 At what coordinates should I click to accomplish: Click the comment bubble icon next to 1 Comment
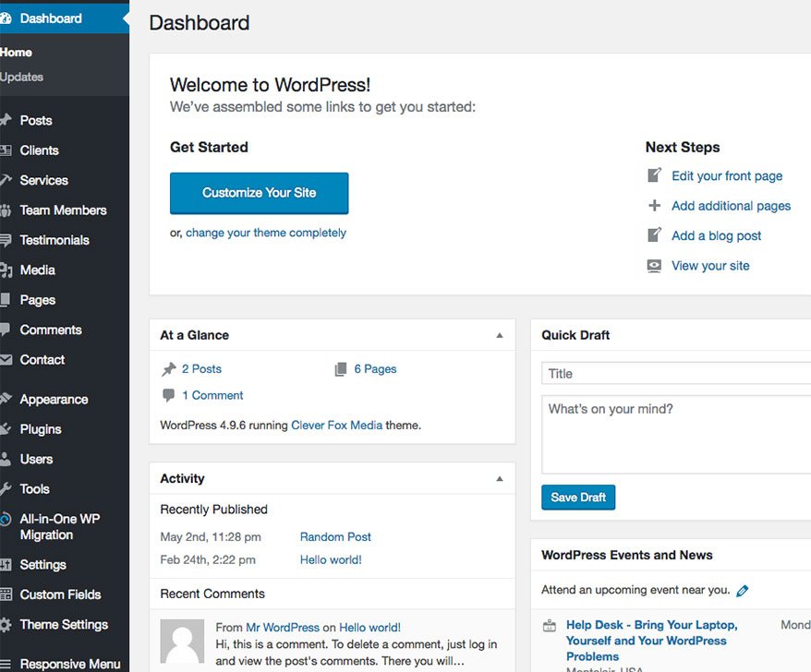(x=169, y=395)
